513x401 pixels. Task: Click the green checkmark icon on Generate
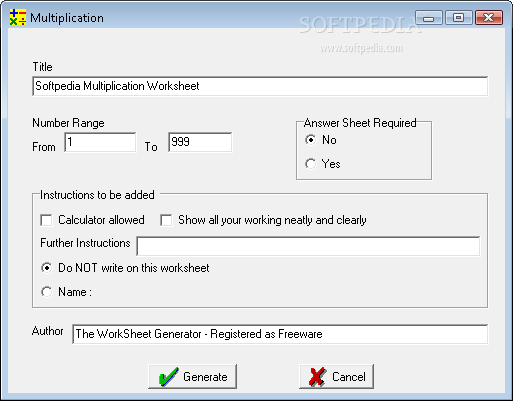(x=169, y=377)
